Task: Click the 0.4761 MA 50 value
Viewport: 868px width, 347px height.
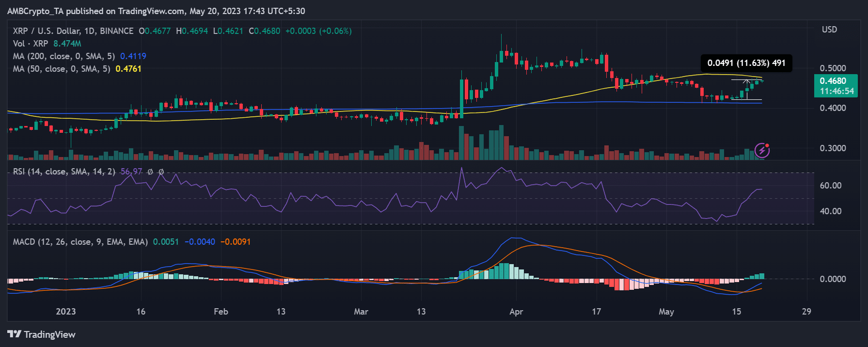Action: (x=128, y=69)
